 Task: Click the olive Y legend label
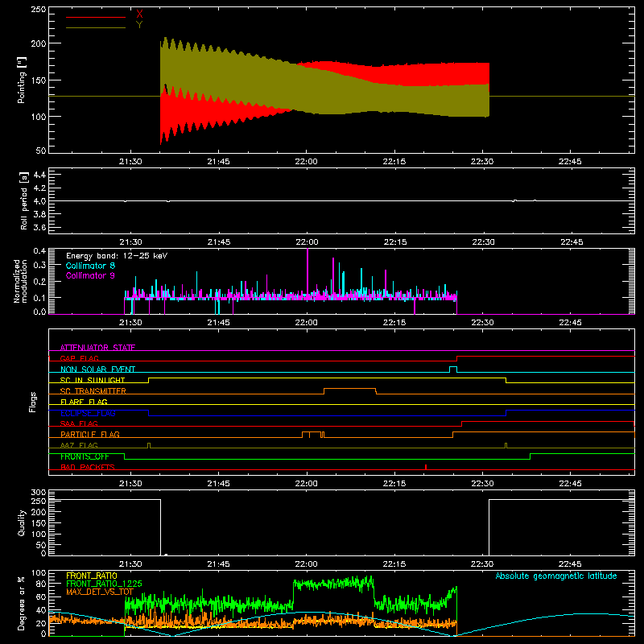(x=139, y=25)
